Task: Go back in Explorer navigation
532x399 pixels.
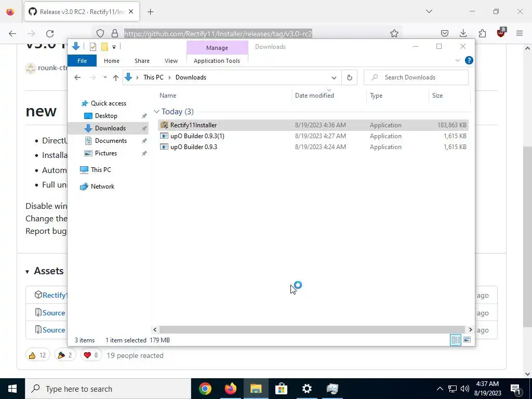Action: click(77, 77)
